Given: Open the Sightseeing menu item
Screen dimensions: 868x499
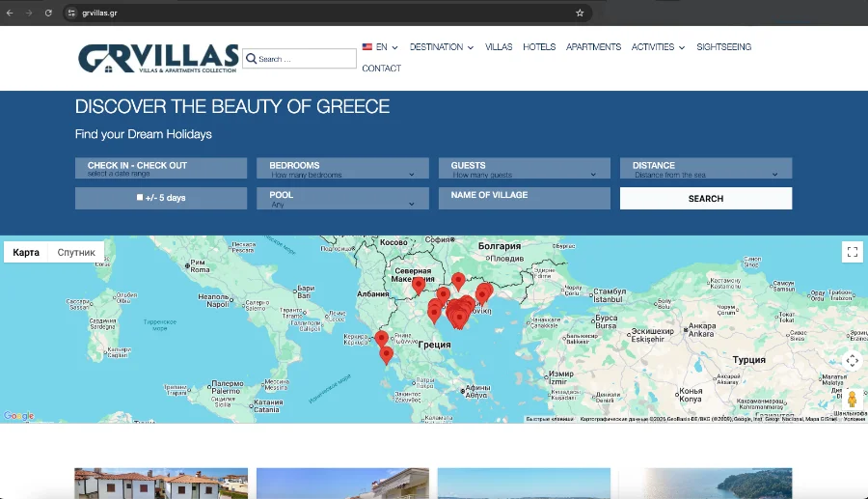Looking at the screenshot, I should (723, 47).
